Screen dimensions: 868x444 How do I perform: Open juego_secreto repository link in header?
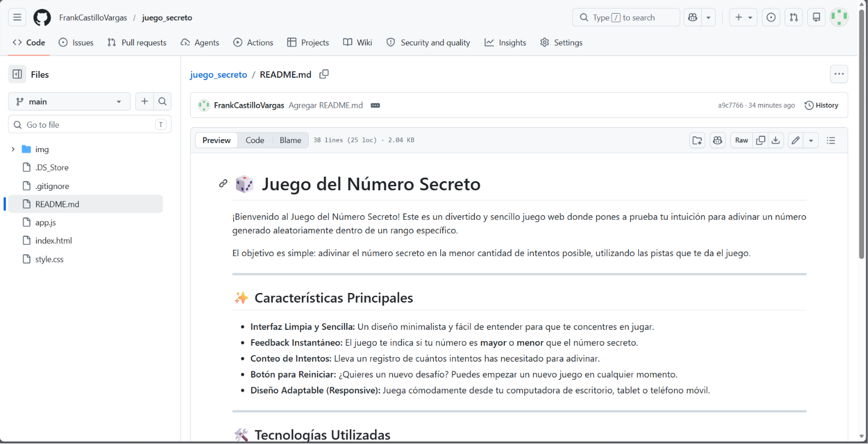167,18
